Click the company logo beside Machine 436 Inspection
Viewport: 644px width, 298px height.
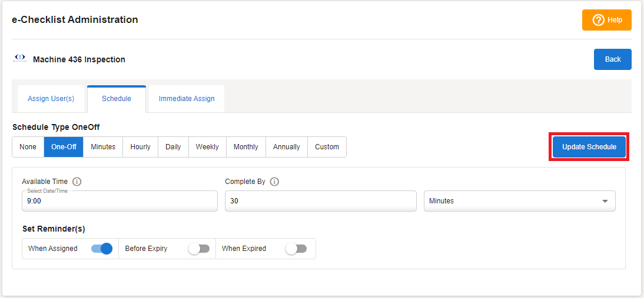pos(20,59)
